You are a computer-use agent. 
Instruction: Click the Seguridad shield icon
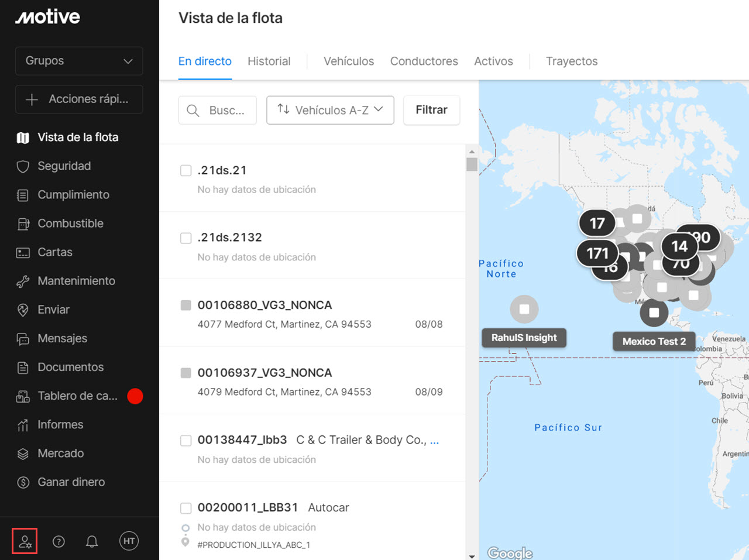[23, 166]
